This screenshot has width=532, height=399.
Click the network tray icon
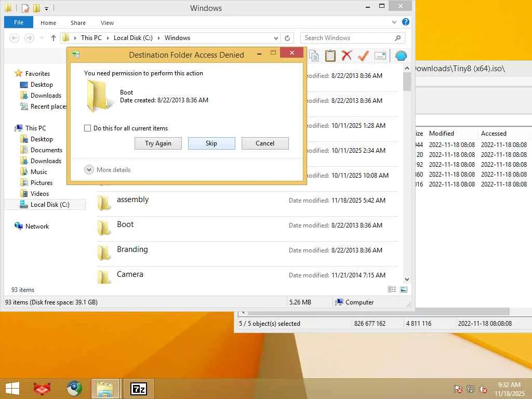(x=470, y=389)
